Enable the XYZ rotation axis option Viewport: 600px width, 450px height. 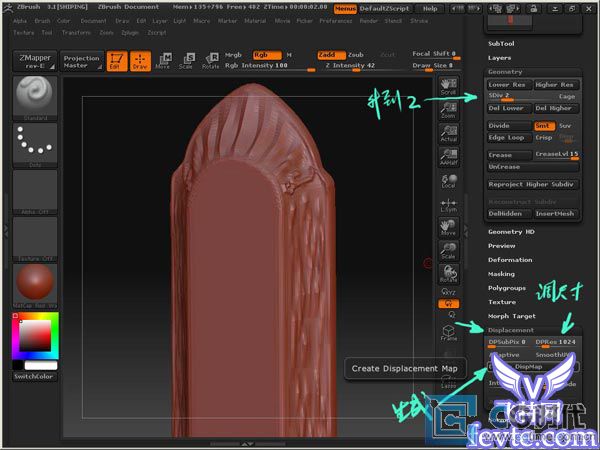[x=448, y=292]
